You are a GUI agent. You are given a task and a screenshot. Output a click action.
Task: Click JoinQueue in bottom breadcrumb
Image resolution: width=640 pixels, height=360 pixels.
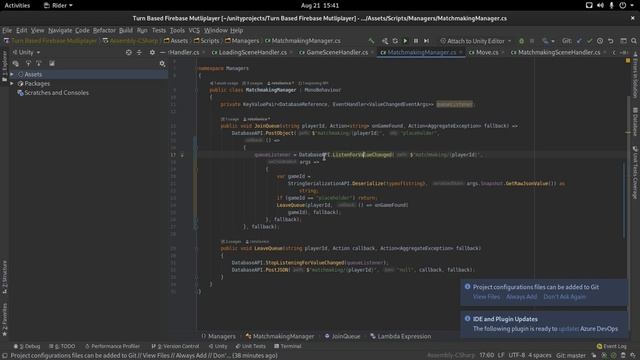pos(342,336)
